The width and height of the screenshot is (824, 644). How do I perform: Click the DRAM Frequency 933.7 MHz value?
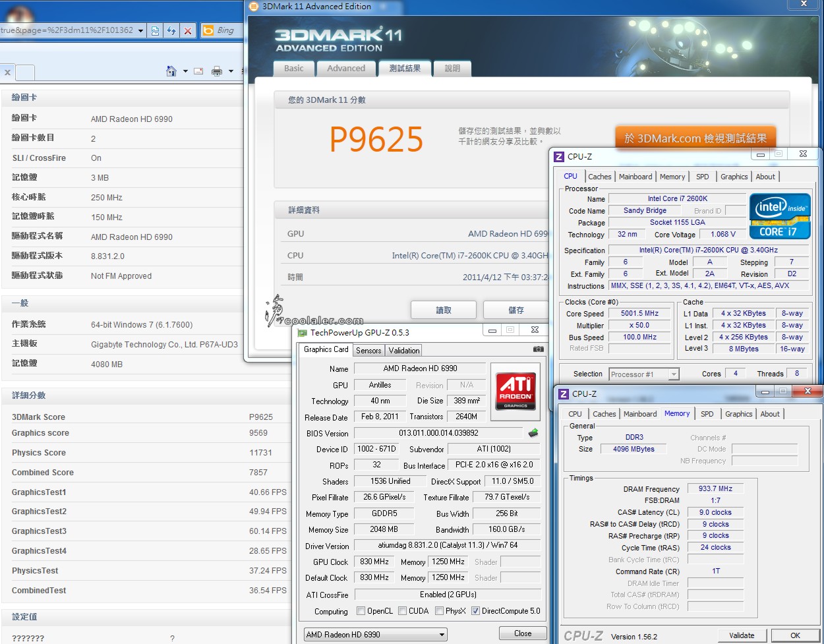click(715, 488)
